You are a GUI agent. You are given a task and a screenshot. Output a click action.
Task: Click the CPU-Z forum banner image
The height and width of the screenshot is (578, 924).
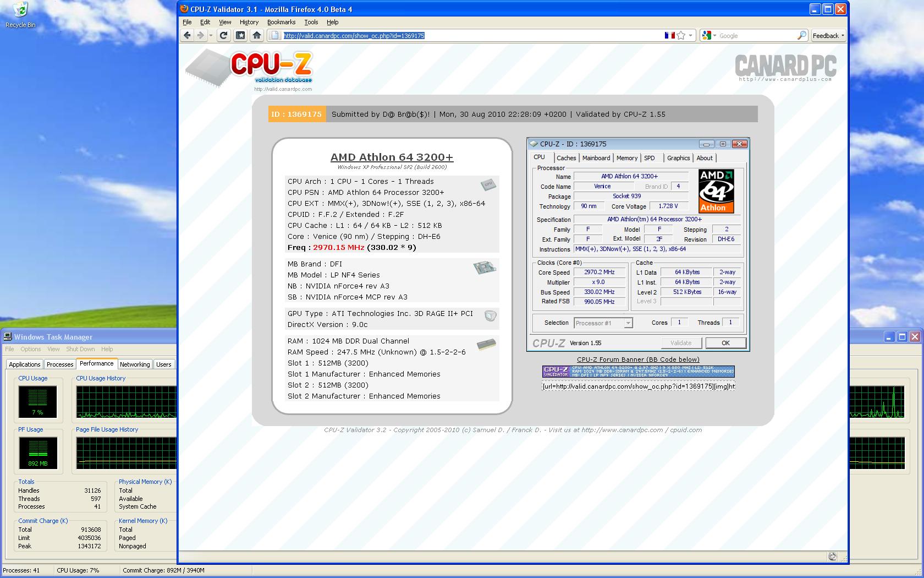(638, 372)
